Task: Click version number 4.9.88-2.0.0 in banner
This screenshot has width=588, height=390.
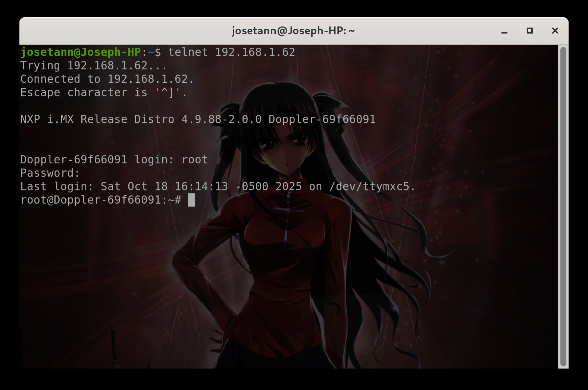Action: point(221,119)
